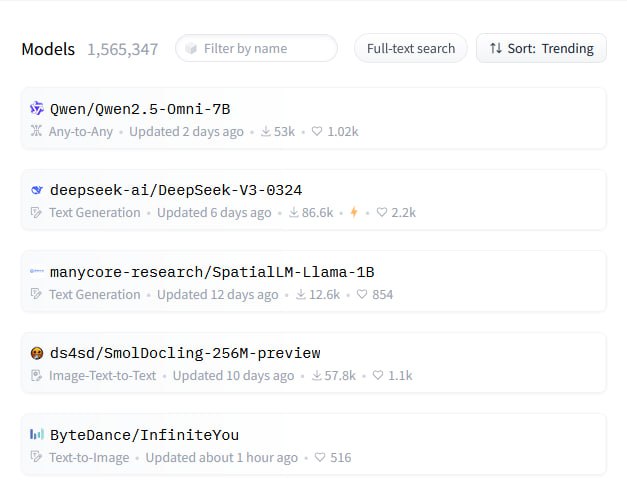The image size is (627, 481).
Task: Click the heart icon on Qwen2.5-Omni-7B
Action: pos(317,131)
